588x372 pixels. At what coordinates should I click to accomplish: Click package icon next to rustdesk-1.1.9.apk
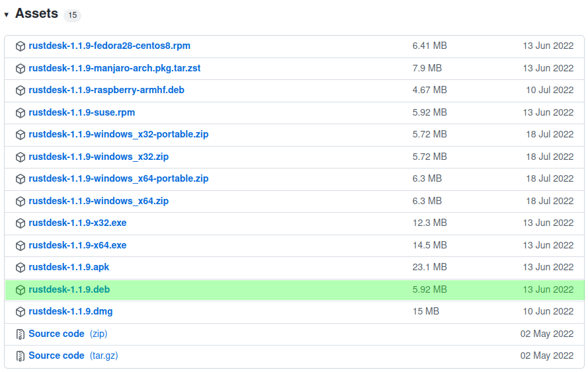pos(21,268)
